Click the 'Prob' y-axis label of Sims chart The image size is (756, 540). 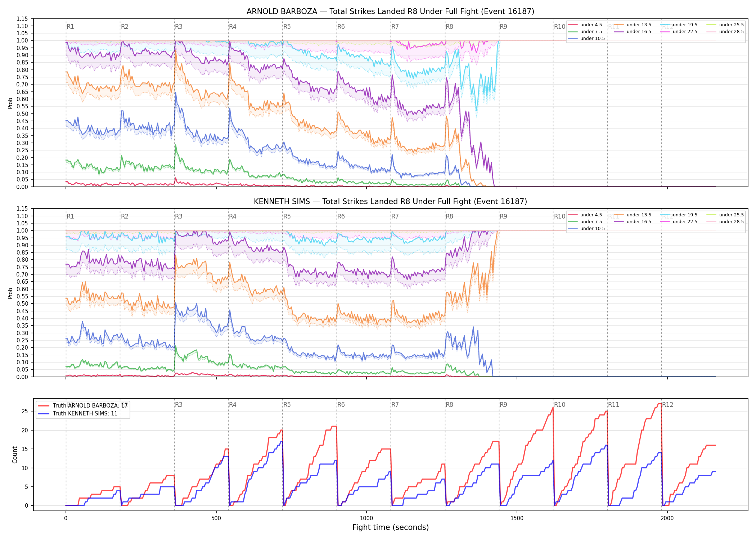coord(10,293)
